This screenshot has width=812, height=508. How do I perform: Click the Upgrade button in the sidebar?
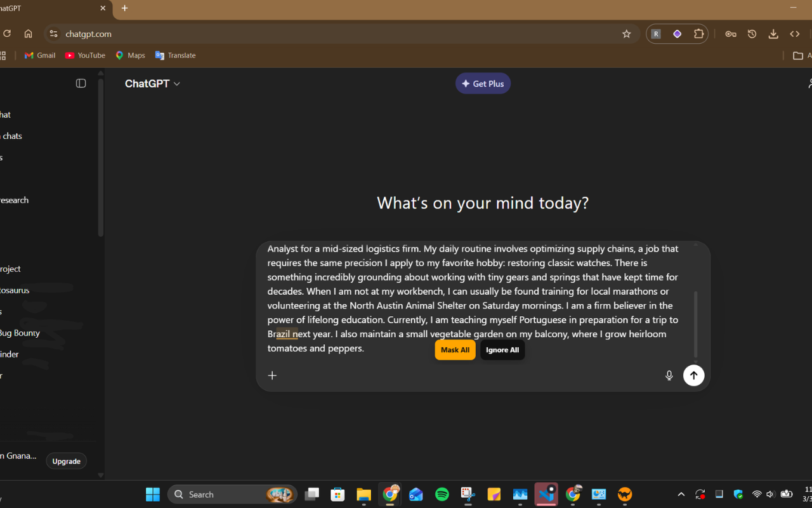(67, 461)
